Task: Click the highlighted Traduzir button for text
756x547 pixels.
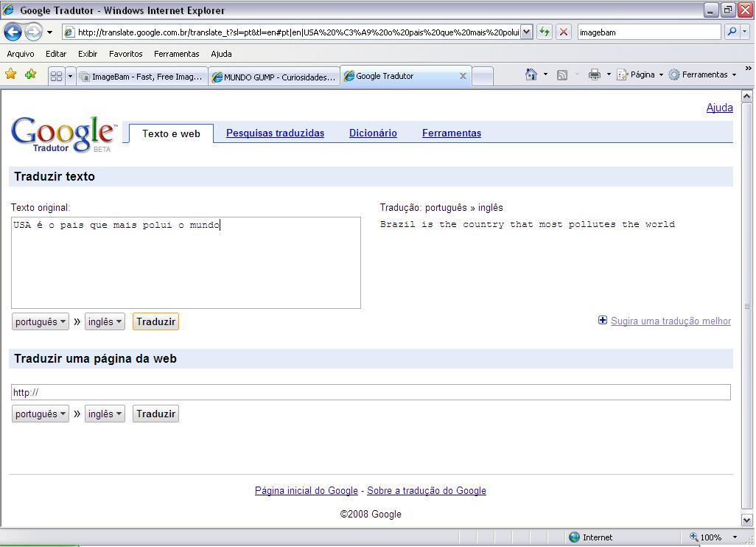Action: point(155,321)
